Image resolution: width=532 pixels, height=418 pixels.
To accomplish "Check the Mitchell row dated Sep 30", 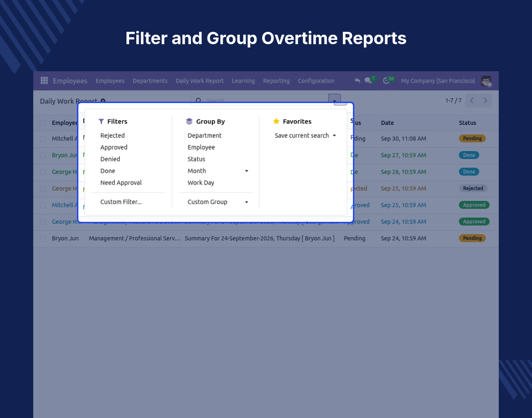I will 43,139.
